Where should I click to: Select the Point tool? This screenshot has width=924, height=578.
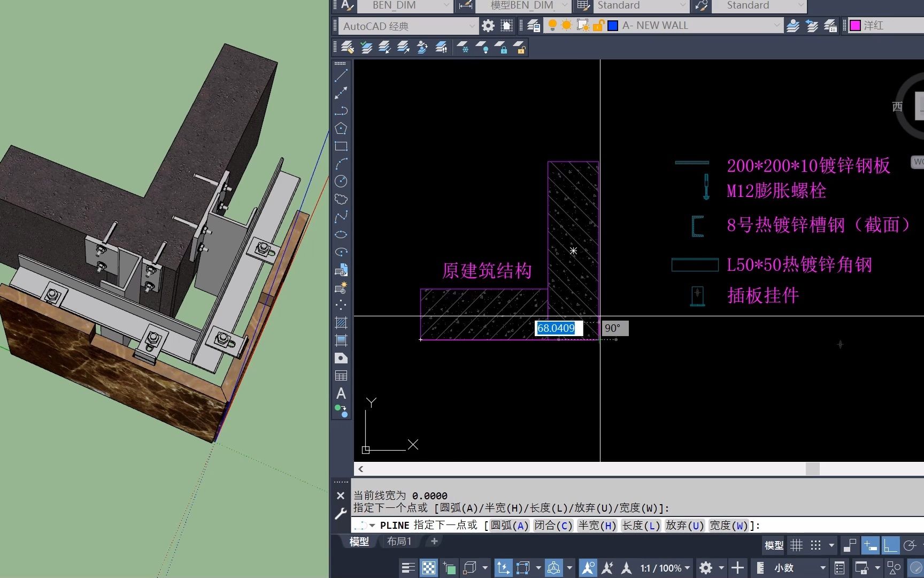(341, 305)
